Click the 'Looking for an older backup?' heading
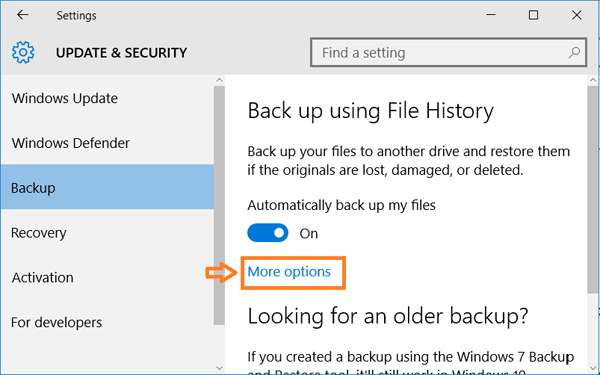600x375 pixels. (x=388, y=316)
